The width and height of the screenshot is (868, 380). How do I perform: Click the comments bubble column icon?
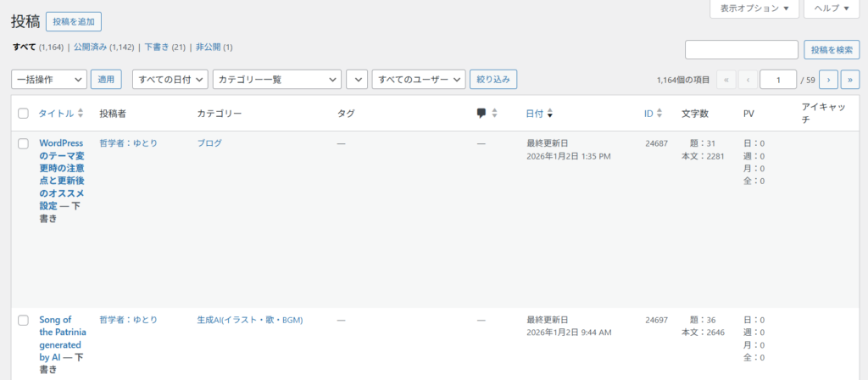click(x=481, y=113)
